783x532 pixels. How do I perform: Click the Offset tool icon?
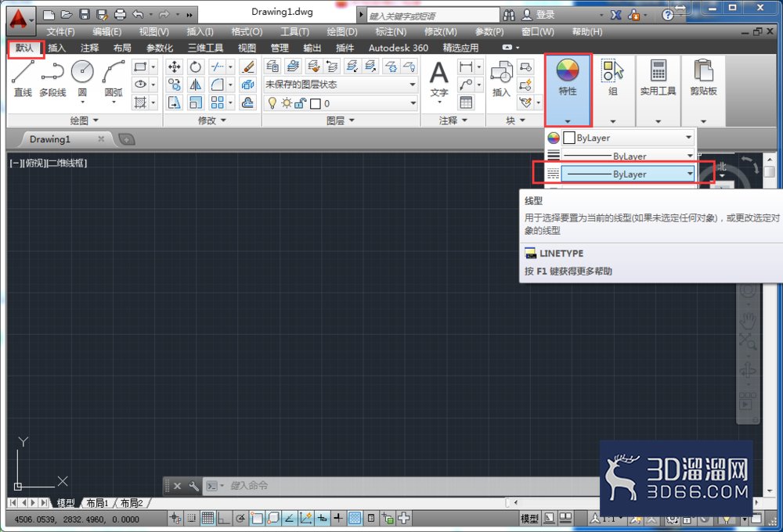pyautogui.click(x=247, y=102)
